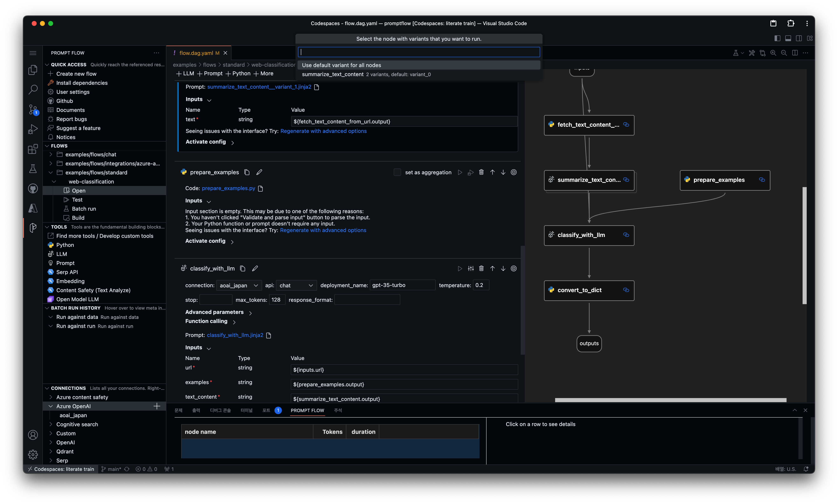Open the Prompt Flow activity bar icon
This screenshot has height=504, width=838.
click(x=33, y=228)
